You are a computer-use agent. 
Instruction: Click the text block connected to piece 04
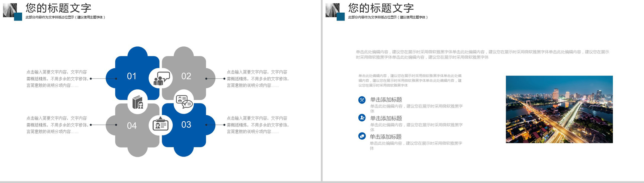coord(57,125)
